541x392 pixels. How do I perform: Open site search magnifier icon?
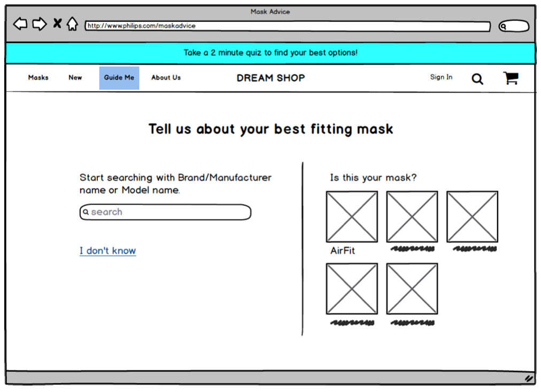tap(477, 79)
